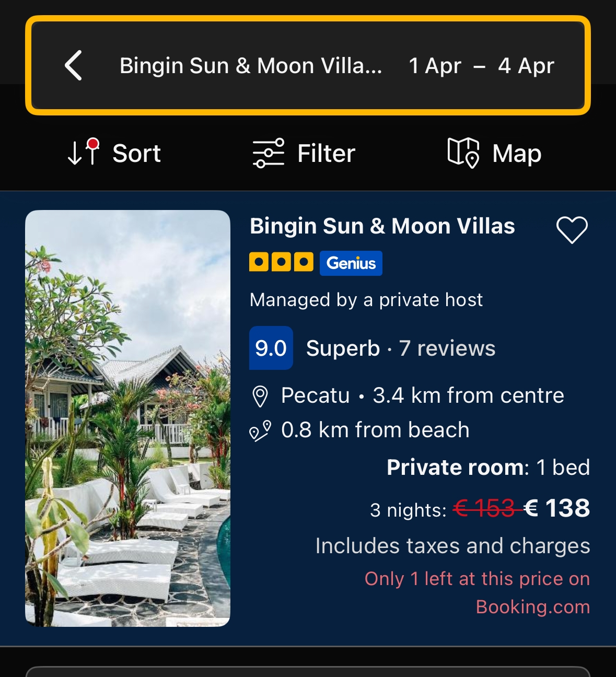
Task: Open Bingin Sun & Moon Villas title
Action: click(x=382, y=226)
